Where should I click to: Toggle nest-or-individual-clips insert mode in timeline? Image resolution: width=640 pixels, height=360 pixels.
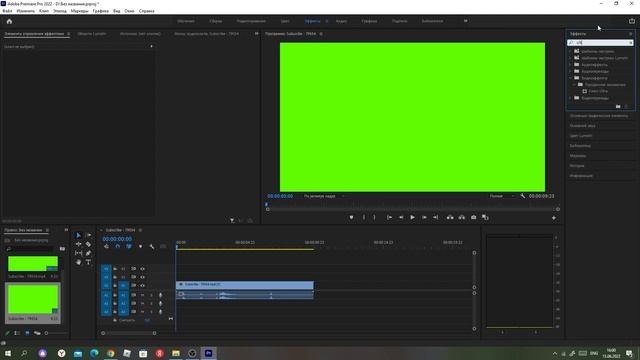click(106, 247)
